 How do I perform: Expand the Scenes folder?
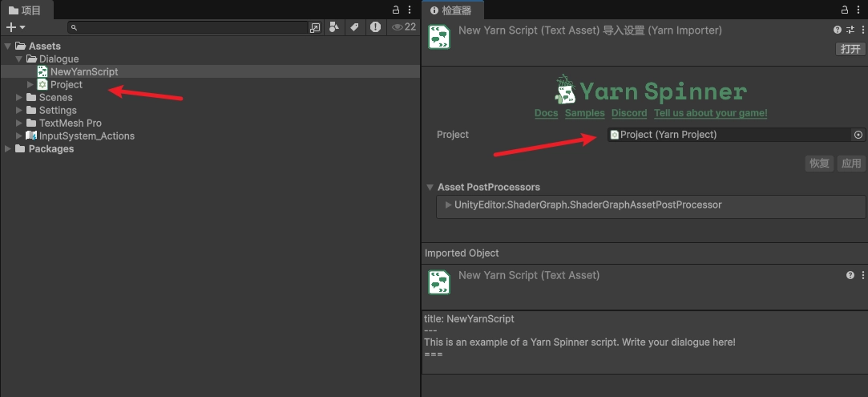(18, 97)
